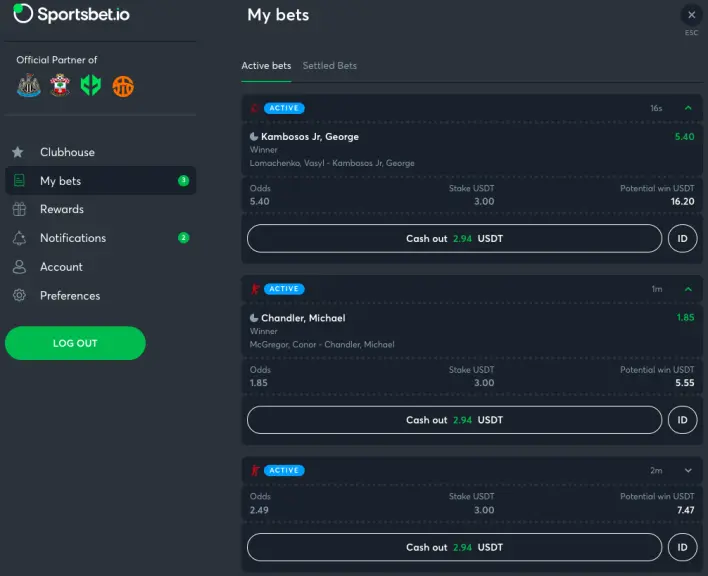Click the Rewards gift icon
This screenshot has height=576, width=708.
(x=19, y=209)
